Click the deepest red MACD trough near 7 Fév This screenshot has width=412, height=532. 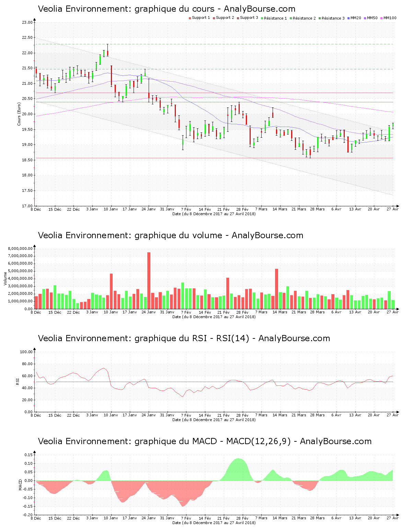[183, 494]
